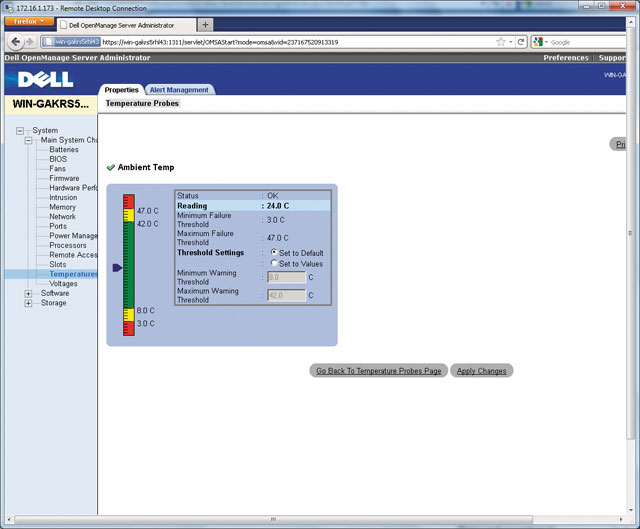Image resolution: width=640 pixels, height=529 pixels.
Task: Click the horizontal scrollbar thumb
Action: tap(273, 519)
